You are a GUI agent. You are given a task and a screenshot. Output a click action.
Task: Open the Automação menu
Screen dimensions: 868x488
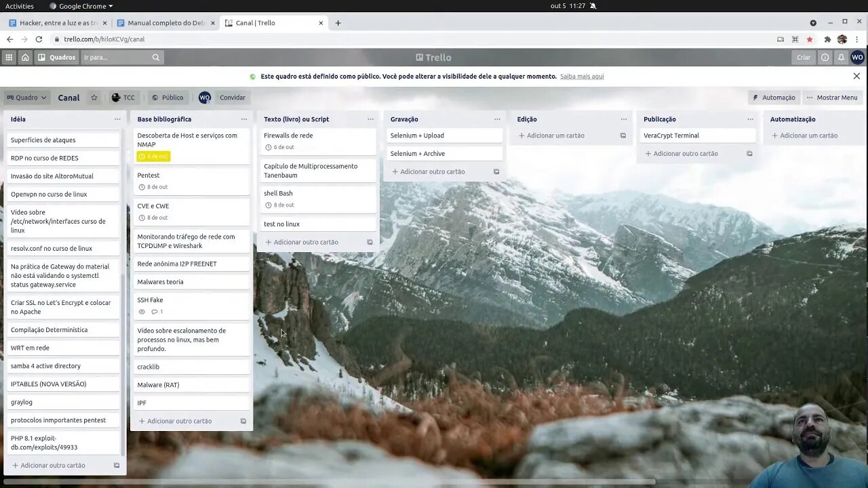pos(774,98)
